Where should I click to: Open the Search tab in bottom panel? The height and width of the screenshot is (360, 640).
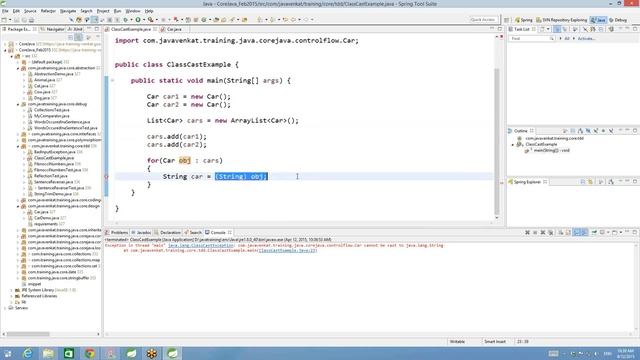tap(193, 232)
